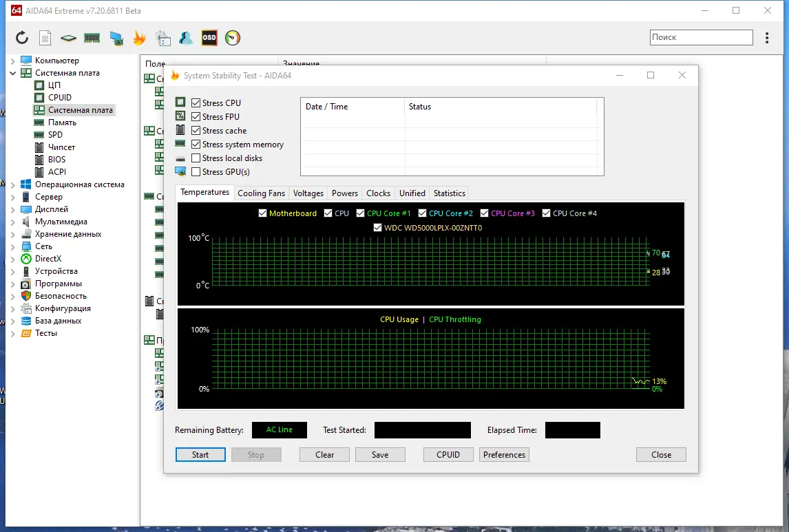Toggle Stress cache checkbox
The height and width of the screenshot is (532, 789).
196,130
